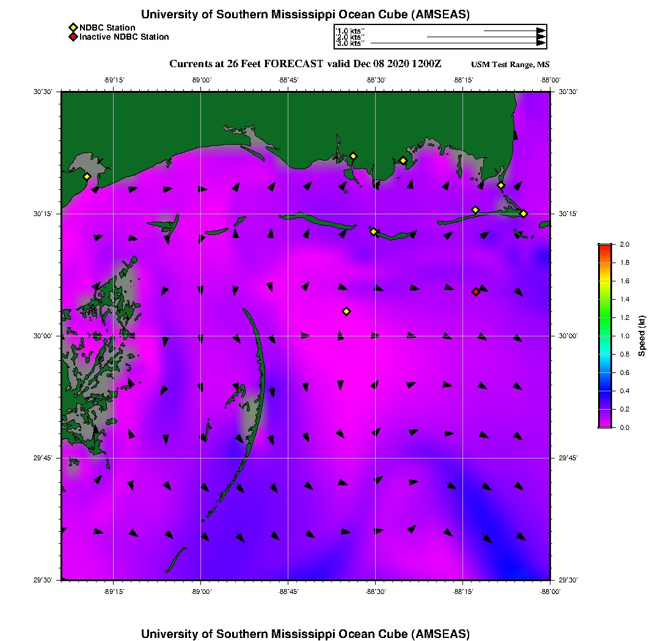672x641 pixels.
Task: Click the 'NDBC Station' legend label
Action: (x=108, y=27)
